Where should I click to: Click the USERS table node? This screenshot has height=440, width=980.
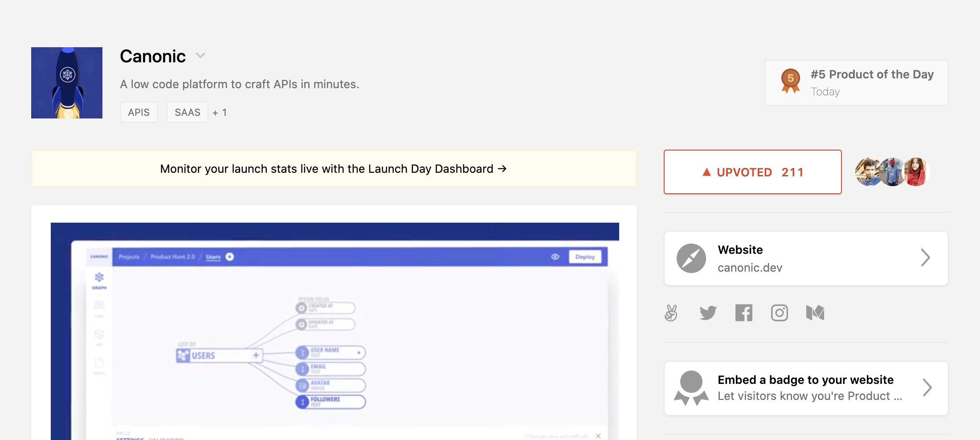pos(219,355)
